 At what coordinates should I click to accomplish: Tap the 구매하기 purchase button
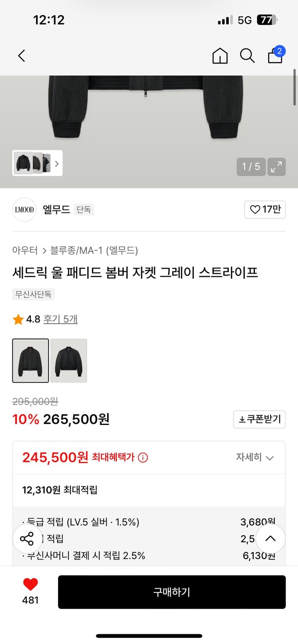pos(172,592)
